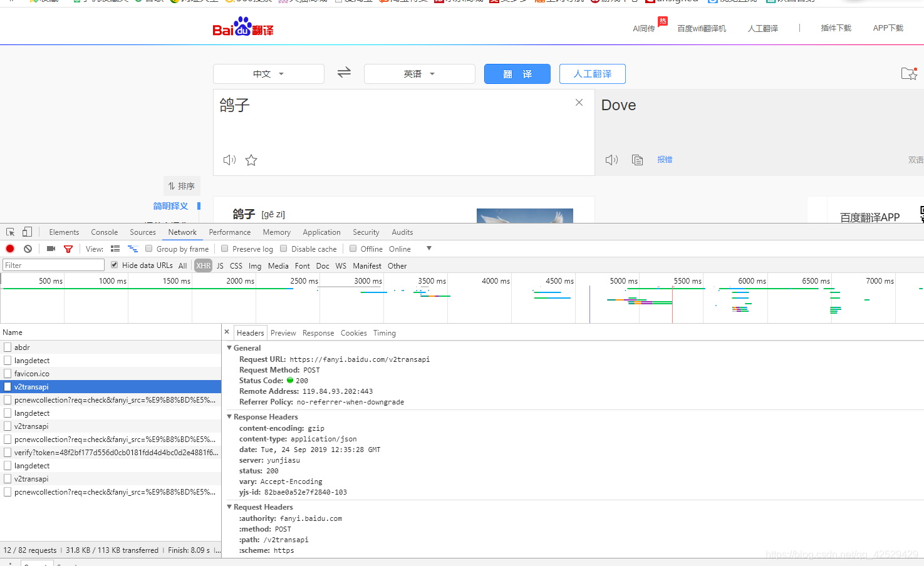The height and width of the screenshot is (566, 924).
Task: Play the Dove translation audio
Action: pyautogui.click(x=611, y=160)
